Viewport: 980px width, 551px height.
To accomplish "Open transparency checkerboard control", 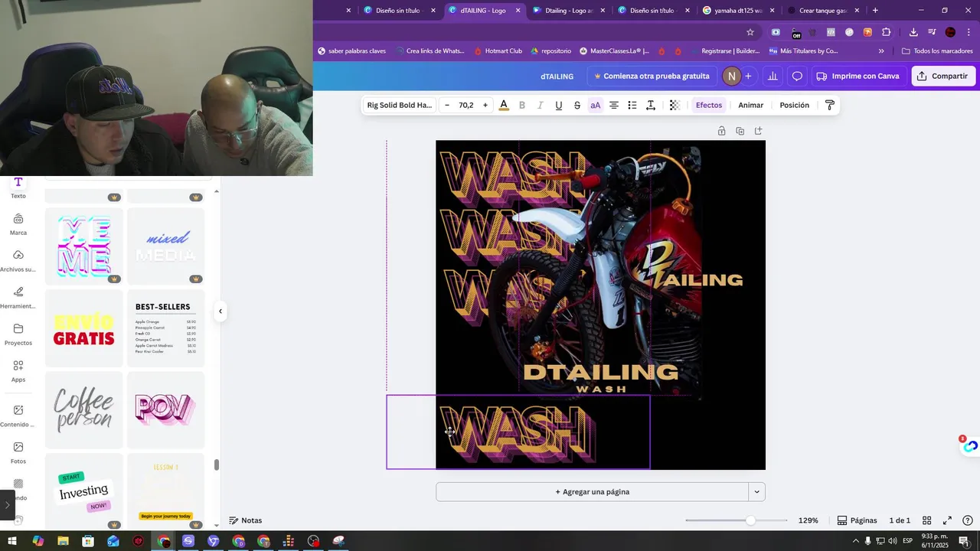I will (x=675, y=105).
